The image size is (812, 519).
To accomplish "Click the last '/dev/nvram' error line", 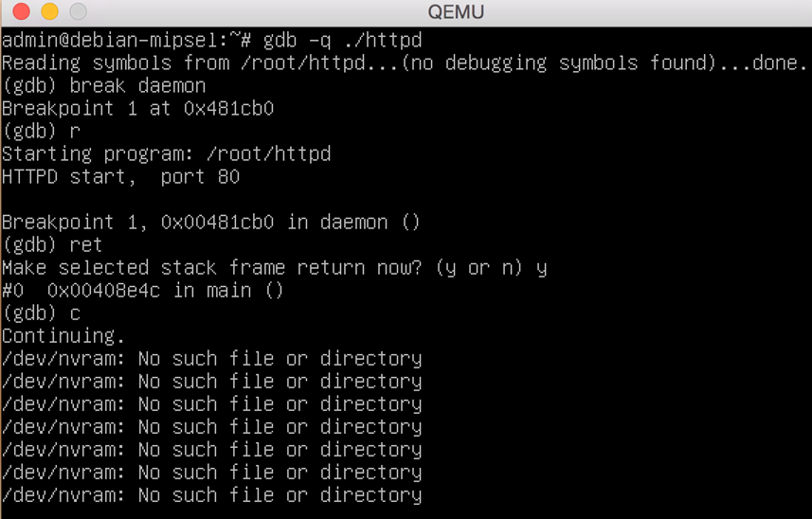I will tap(212, 495).
